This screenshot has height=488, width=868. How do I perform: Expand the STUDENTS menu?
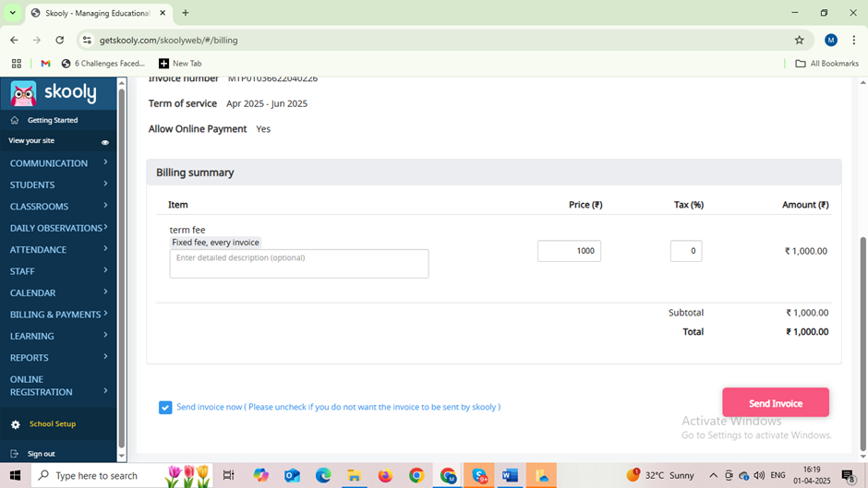(x=58, y=184)
